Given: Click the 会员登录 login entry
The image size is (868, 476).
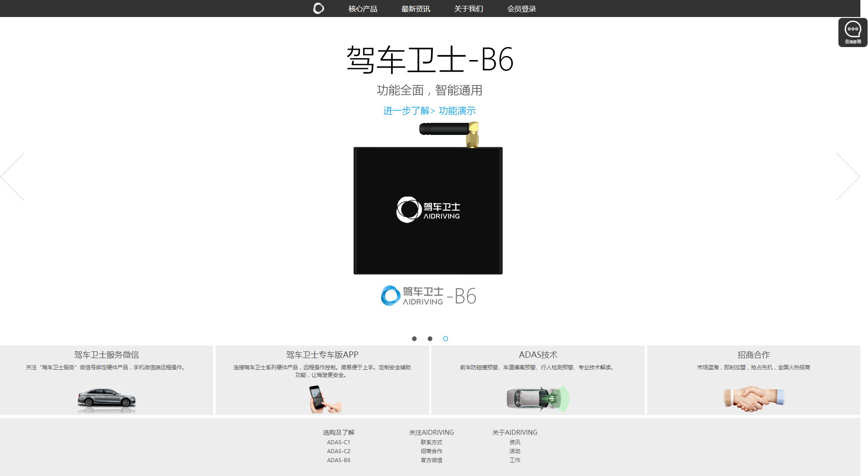Looking at the screenshot, I should [521, 9].
